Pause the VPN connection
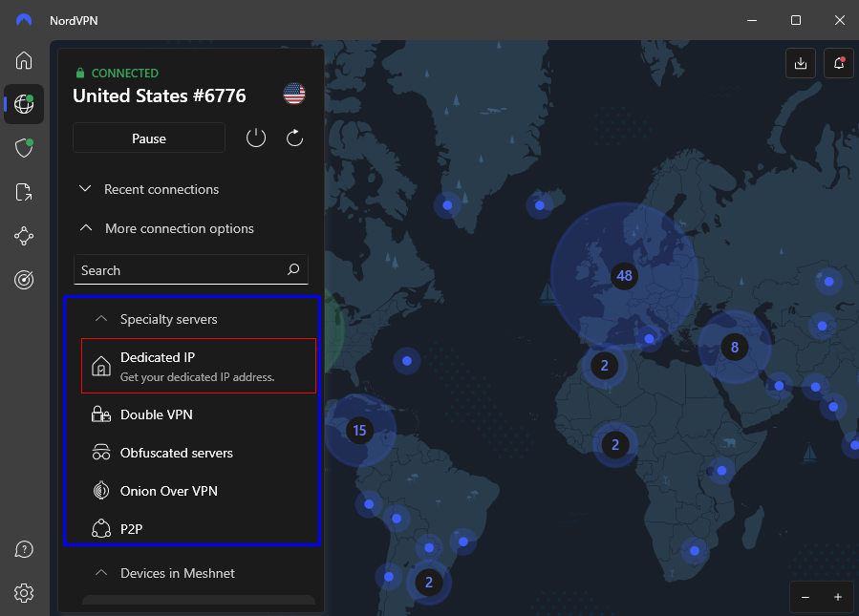 coord(149,138)
